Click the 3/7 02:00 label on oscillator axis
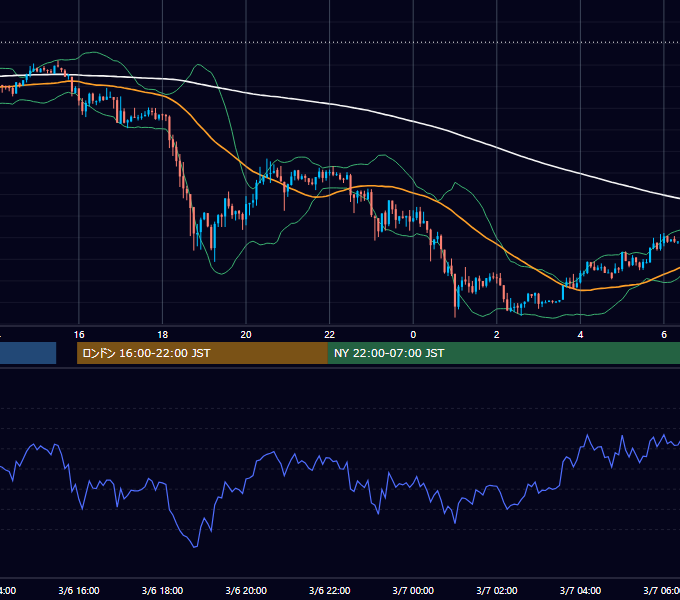 point(497,590)
